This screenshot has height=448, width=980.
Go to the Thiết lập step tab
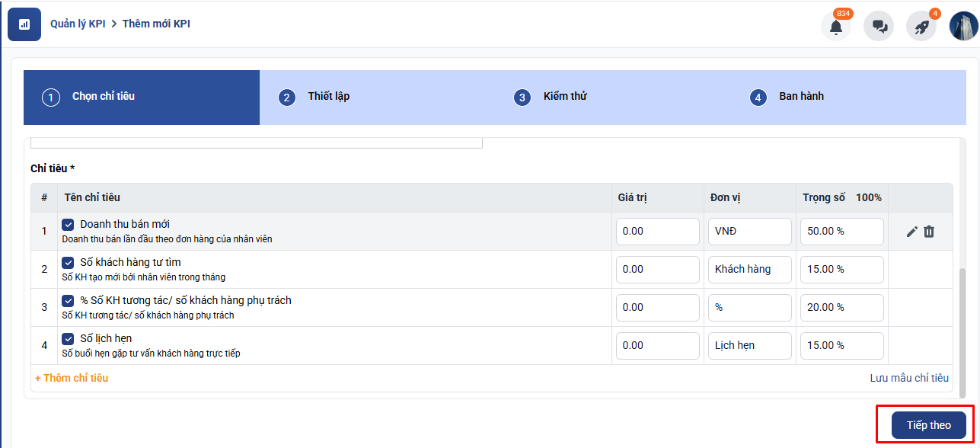[328, 97]
